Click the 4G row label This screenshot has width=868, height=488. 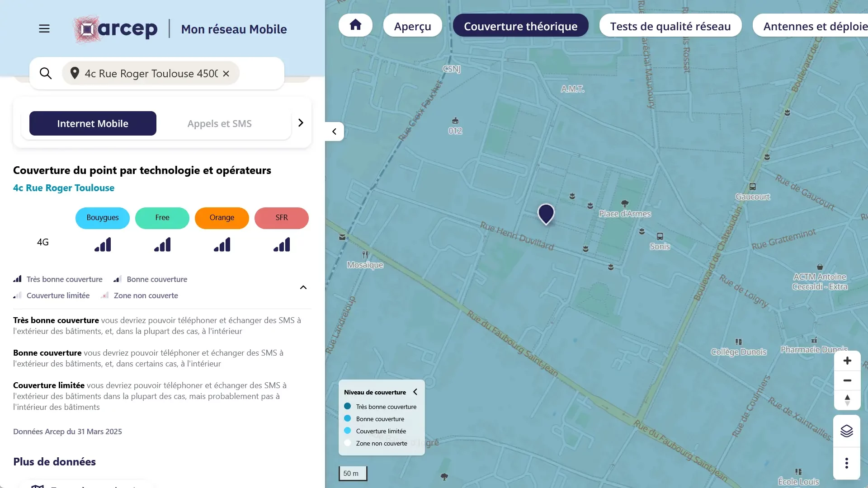(x=43, y=242)
